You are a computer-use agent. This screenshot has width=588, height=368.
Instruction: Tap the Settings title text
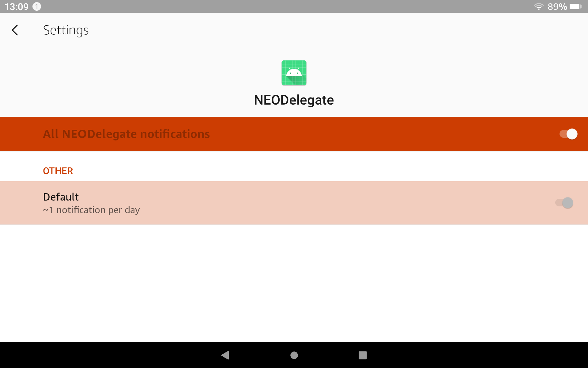pyautogui.click(x=66, y=30)
